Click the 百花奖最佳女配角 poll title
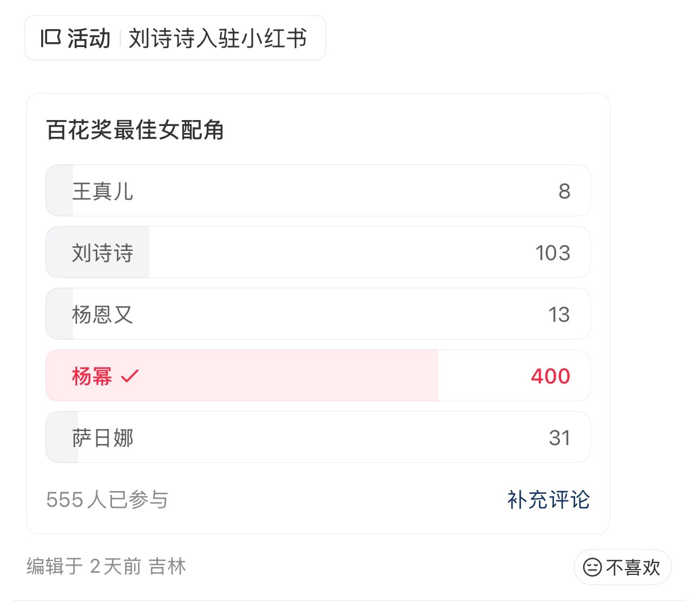Screen dimensions: 698x616 pyautogui.click(x=135, y=130)
